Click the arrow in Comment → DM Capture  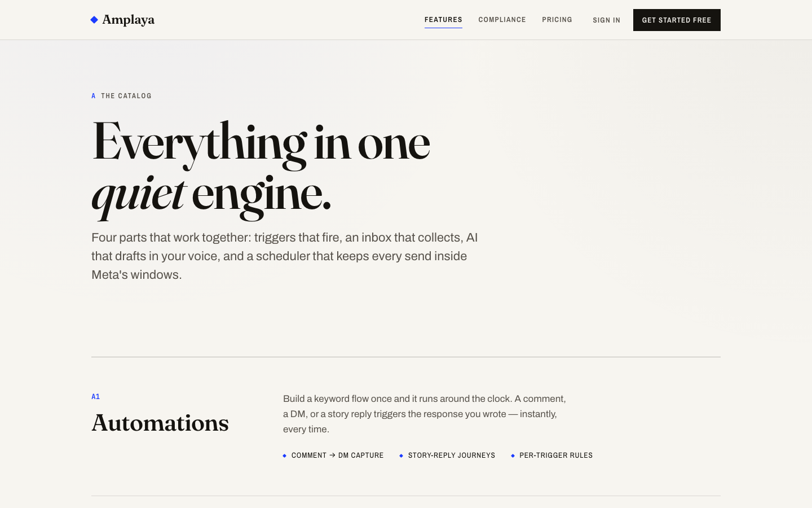(332, 455)
